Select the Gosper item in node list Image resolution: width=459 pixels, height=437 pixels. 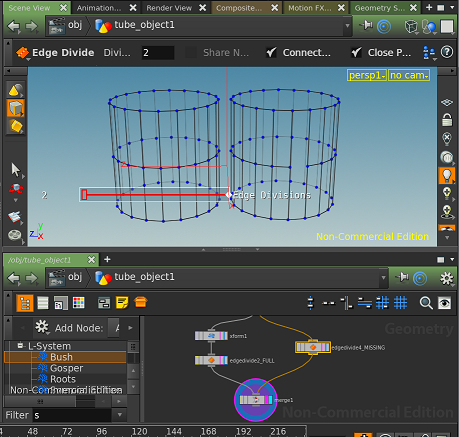67,368
